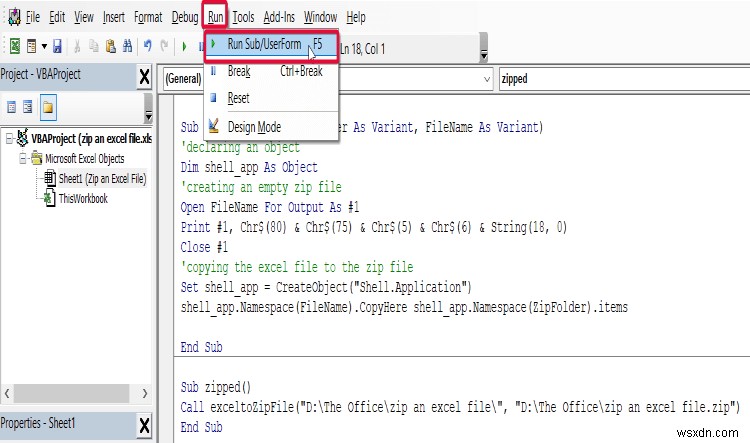Screen dimensions: 750x443
Task: Click the 'Close #1' code line
Action: pyautogui.click(x=204, y=247)
